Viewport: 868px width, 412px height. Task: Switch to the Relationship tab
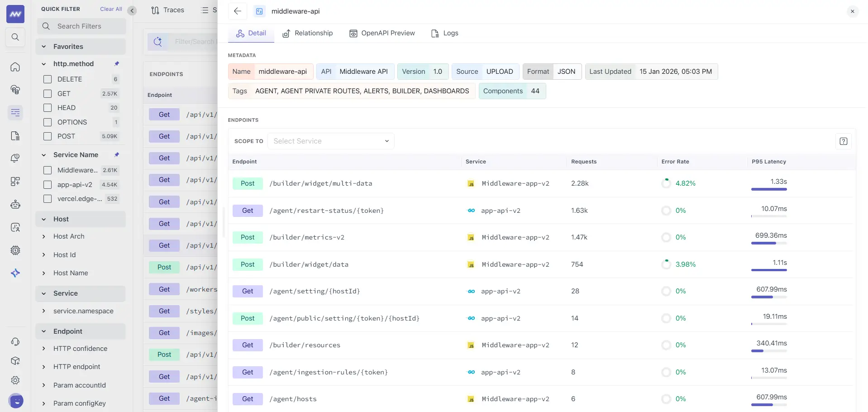(x=308, y=33)
